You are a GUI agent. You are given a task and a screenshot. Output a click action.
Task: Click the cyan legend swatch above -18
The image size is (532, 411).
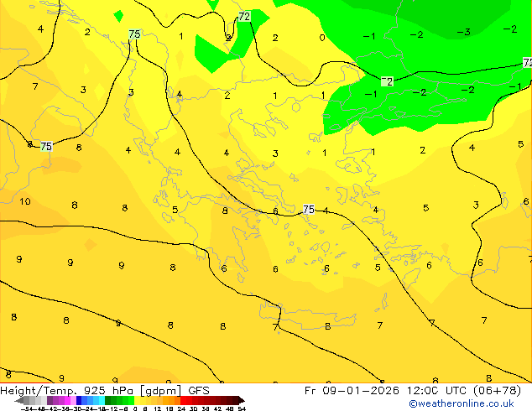point(102,401)
